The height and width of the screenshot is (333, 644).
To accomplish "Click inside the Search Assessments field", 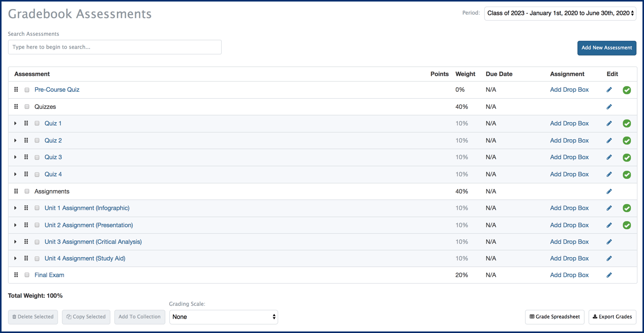I will 115,47.
